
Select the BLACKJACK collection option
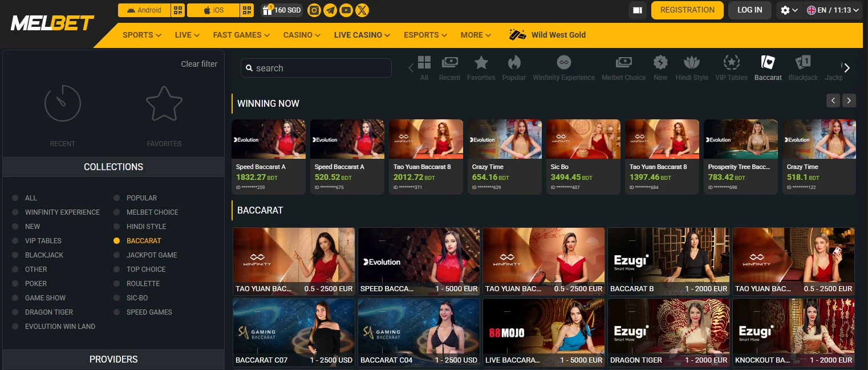[38, 255]
